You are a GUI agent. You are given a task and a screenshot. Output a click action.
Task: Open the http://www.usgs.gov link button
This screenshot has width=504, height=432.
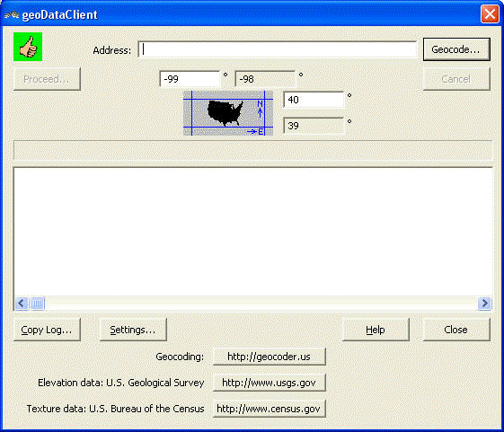[x=270, y=383]
